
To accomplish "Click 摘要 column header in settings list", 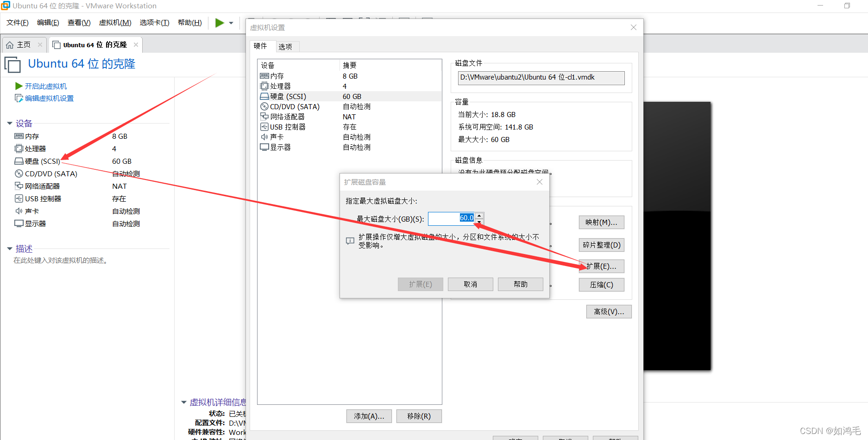I will (x=350, y=65).
